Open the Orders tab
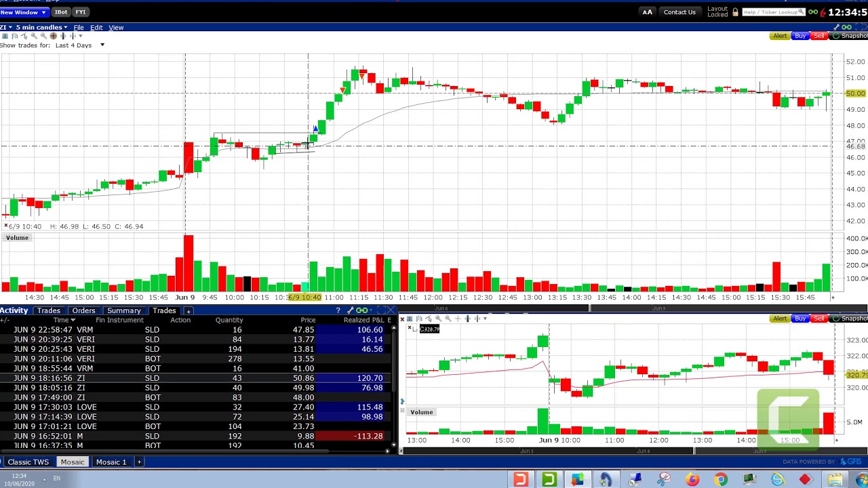Screen dimensions: 868x488 coord(84,310)
